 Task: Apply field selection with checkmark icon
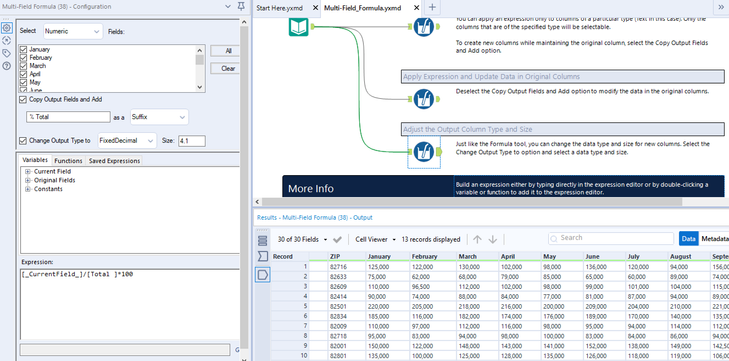click(x=338, y=240)
